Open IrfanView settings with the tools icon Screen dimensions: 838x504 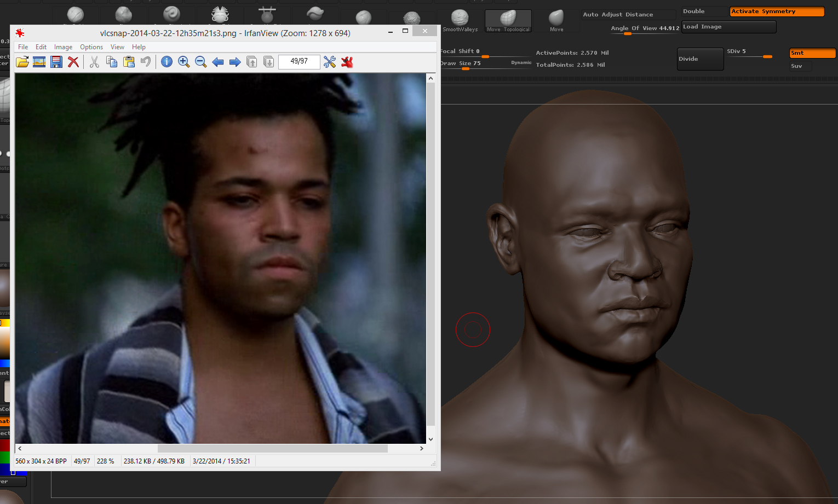[330, 62]
